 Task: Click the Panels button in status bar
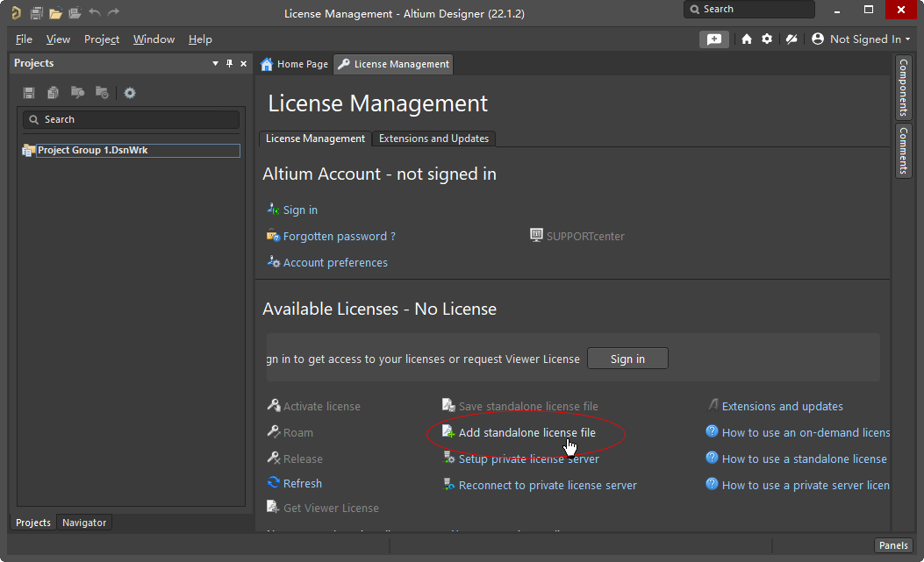893,545
